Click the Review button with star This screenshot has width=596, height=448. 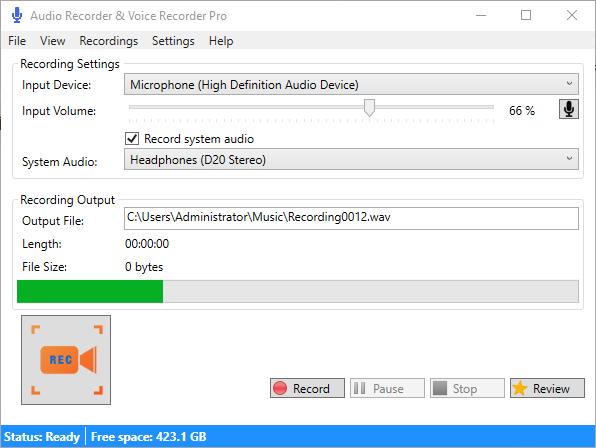pyautogui.click(x=547, y=388)
